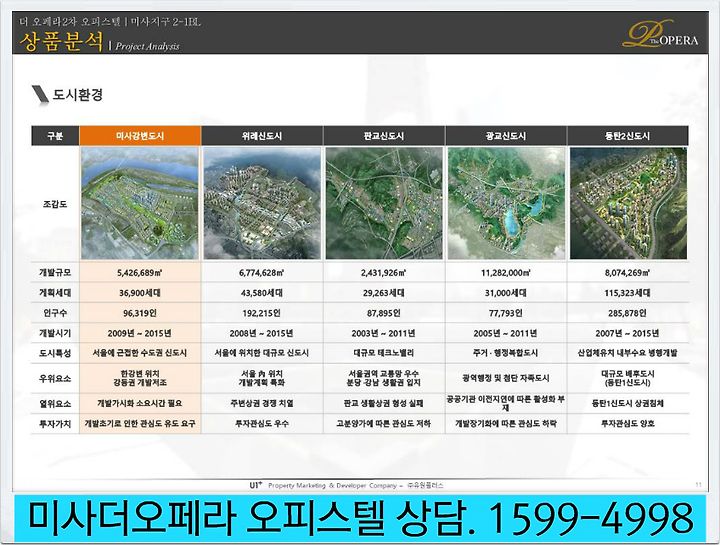Click the 77,793인 population cell
The height and width of the screenshot is (545, 720).
(506, 313)
